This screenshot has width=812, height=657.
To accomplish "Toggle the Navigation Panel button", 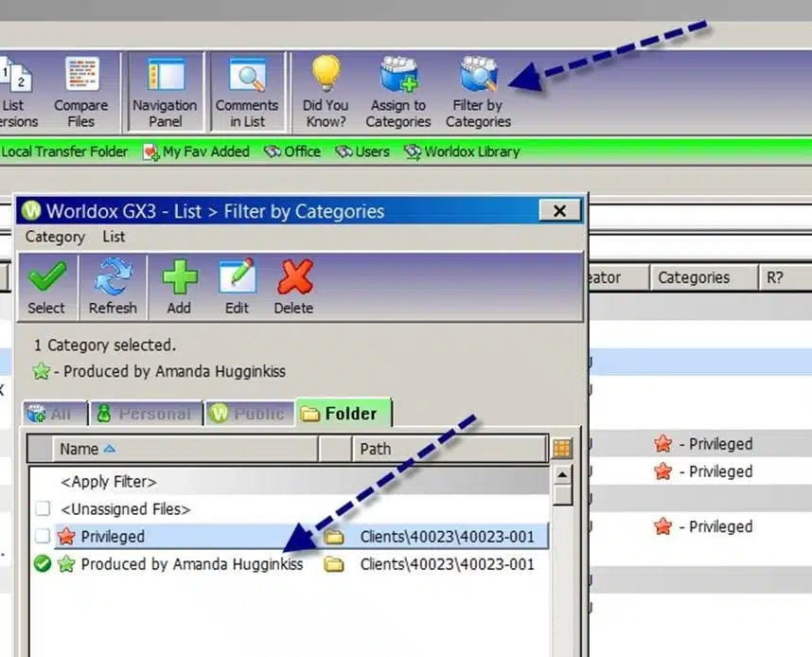I will tap(166, 92).
